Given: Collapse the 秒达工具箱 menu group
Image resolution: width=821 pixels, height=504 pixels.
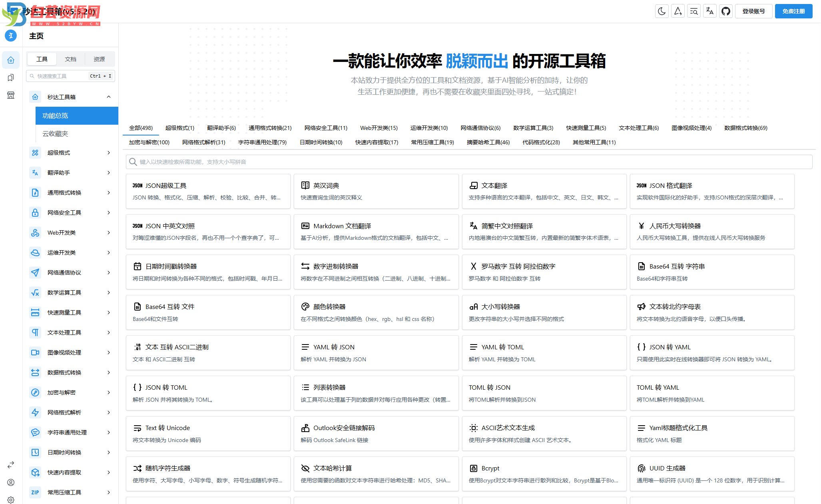Looking at the screenshot, I should pos(70,97).
